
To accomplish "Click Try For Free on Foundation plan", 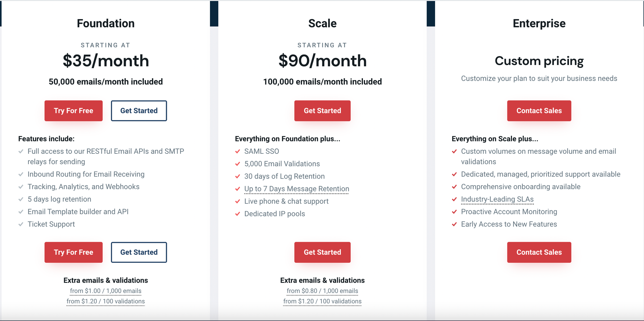I will click(x=73, y=111).
